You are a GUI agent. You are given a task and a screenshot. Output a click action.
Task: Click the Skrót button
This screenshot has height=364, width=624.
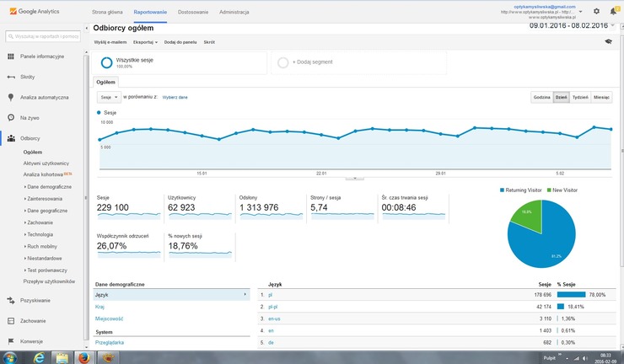(x=209, y=42)
